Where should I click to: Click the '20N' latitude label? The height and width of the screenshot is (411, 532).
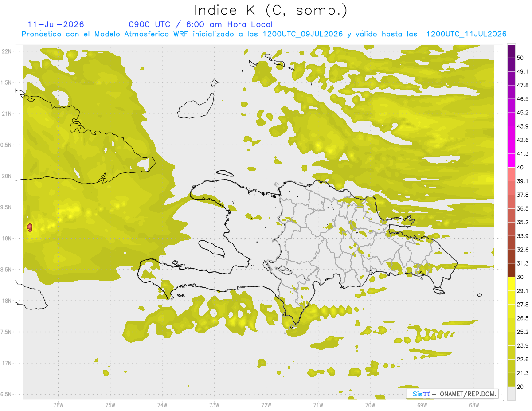pyautogui.click(x=7, y=176)
